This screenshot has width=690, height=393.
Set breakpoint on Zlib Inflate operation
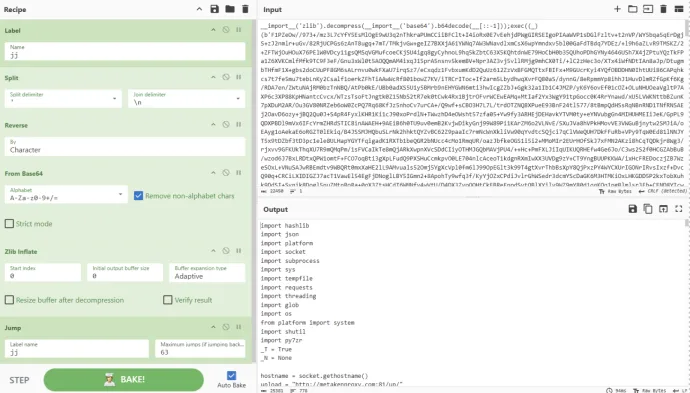(x=239, y=251)
